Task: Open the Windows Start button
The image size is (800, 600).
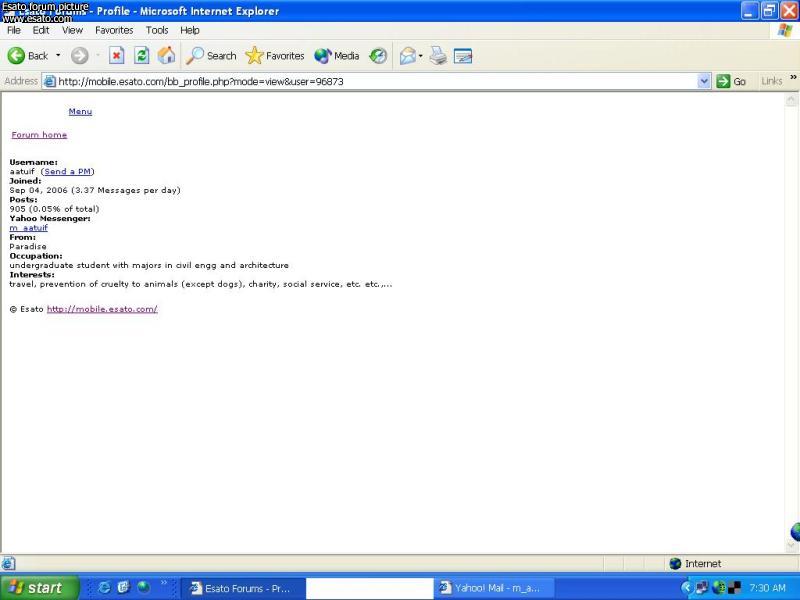Action: (x=39, y=588)
